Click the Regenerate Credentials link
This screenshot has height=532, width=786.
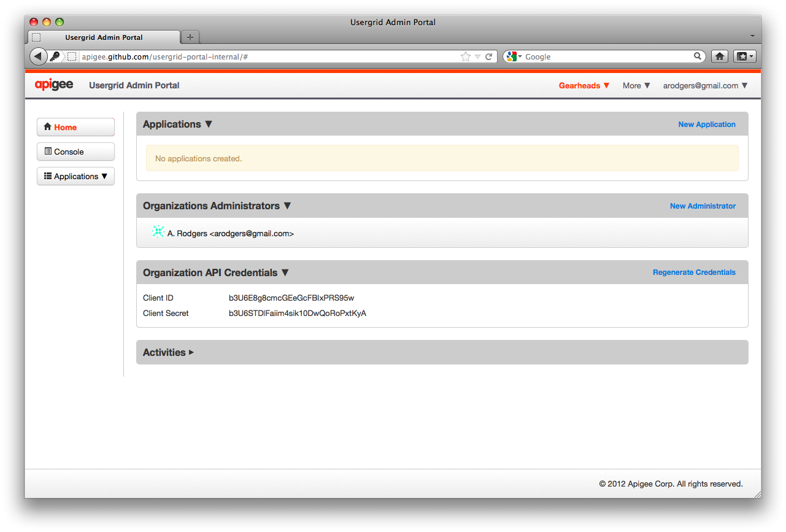(x=694, y=272)
